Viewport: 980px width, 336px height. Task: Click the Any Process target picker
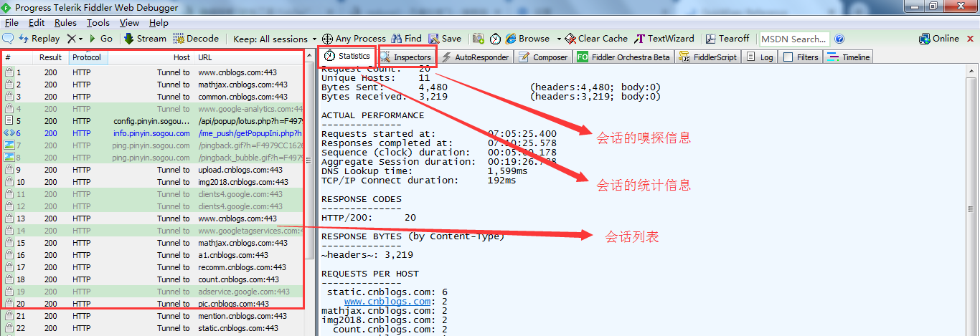354,39
